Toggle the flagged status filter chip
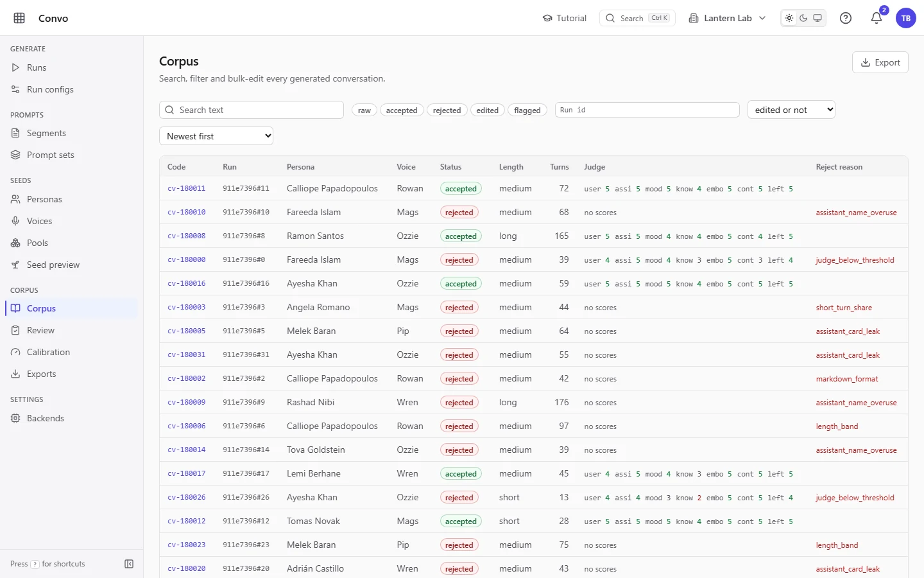The width and height of the screenshot is (924, 578). (x=527, y=110)
